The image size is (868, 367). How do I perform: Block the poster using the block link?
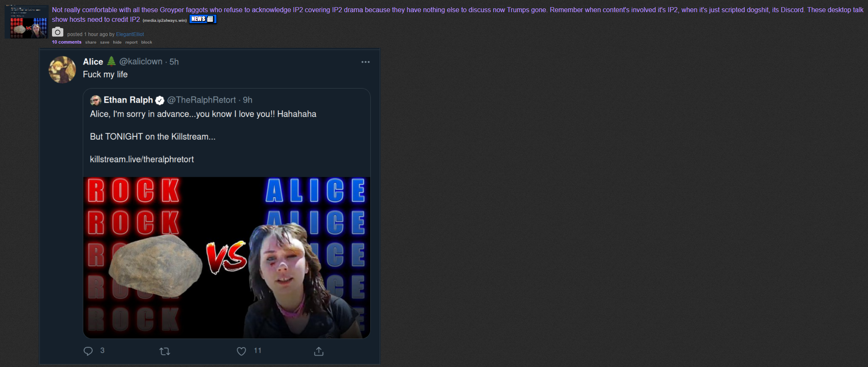pyautogui.click(x=147, y=42)
